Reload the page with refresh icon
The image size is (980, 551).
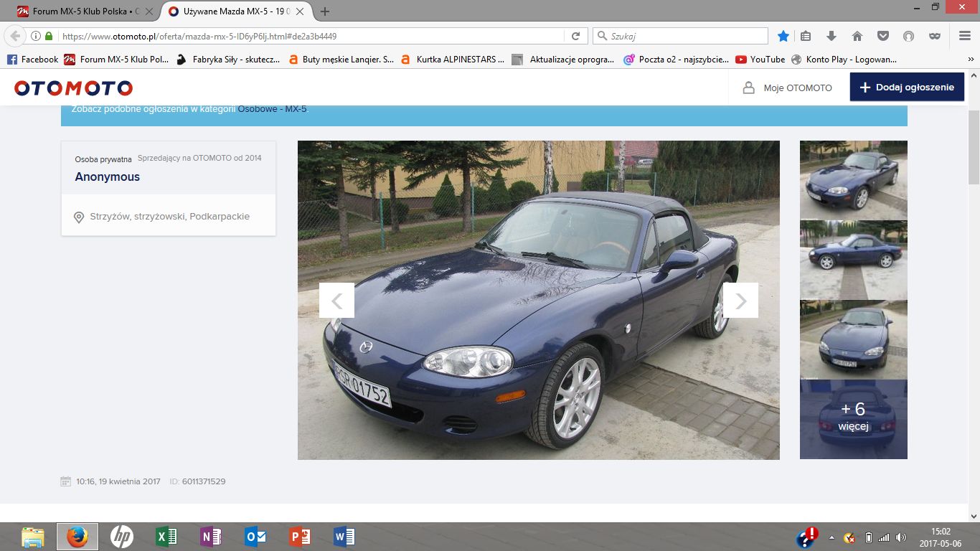click(x=575, y=36)
